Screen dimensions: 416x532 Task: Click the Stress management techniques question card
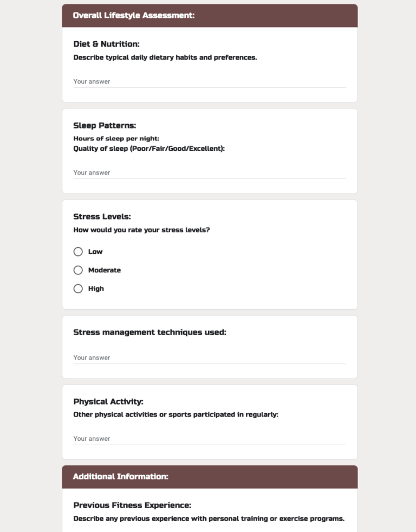[x=210, y=347]
